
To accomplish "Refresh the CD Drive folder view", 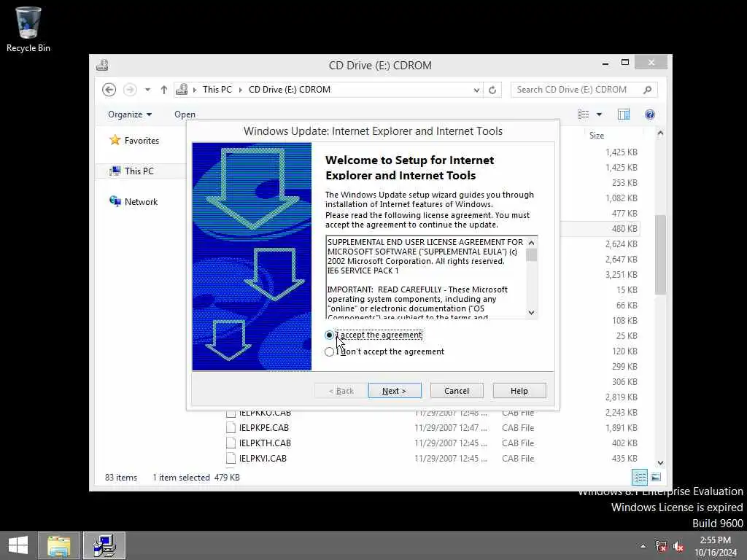I will pyautogui.click(x=492, y=90).
